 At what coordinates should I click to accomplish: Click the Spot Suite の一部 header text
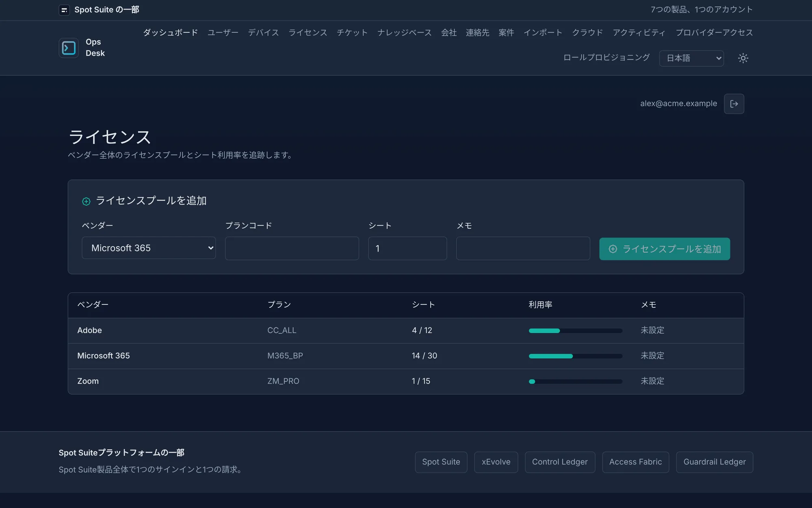tap(107, 10)
